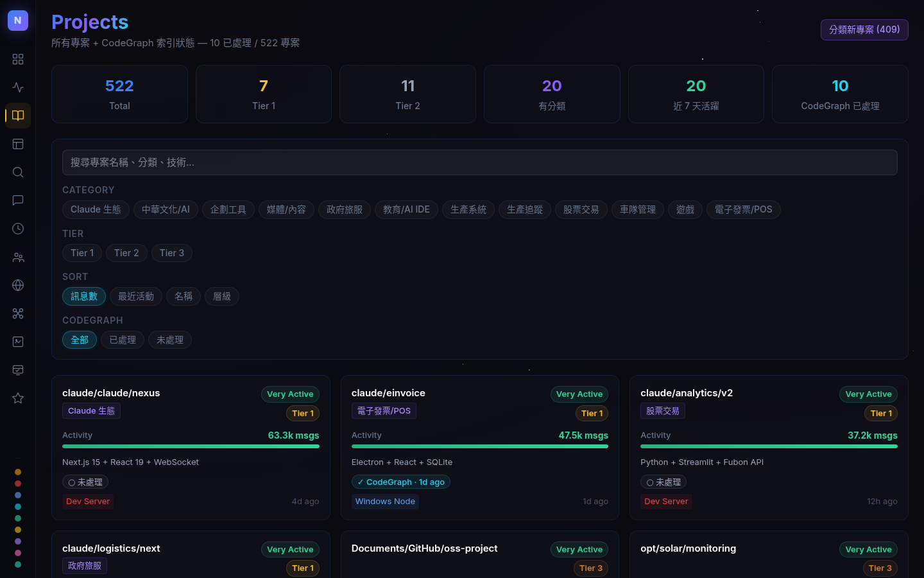Screen dimensions: 924x578
Task: Click the 11 Tier 2 stat card
Action: coord(408,94)
